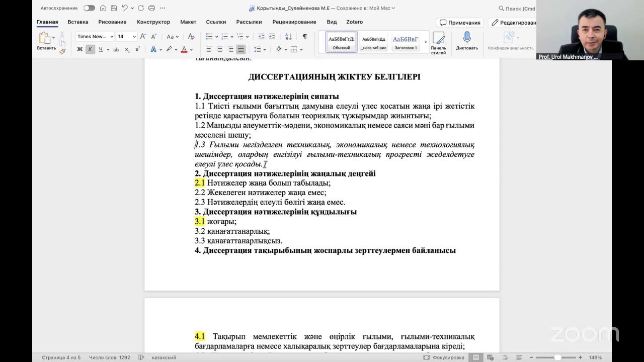This screenshot has height=362, width=644.
Task: Click the Примечания comments button
Action: click(460, 23)
